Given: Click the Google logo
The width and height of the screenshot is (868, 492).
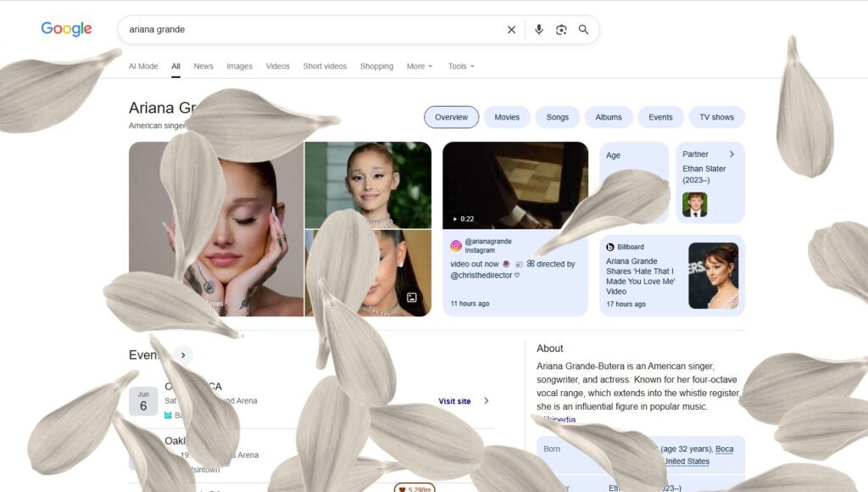Looking at the screenshot, I should click(x=66, y=29).
